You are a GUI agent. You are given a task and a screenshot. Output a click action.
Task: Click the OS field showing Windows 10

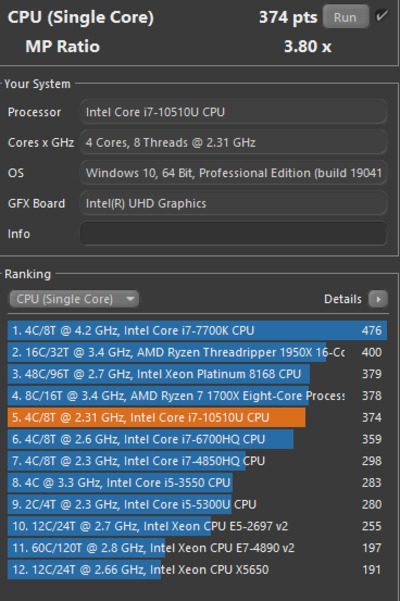pos(233,173)
